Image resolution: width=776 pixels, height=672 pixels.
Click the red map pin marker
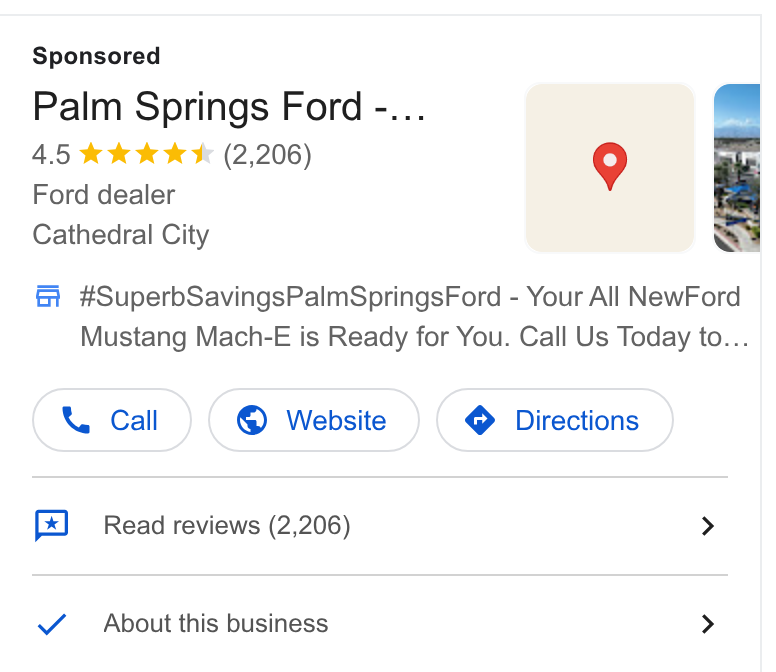[x=610, y=166]
